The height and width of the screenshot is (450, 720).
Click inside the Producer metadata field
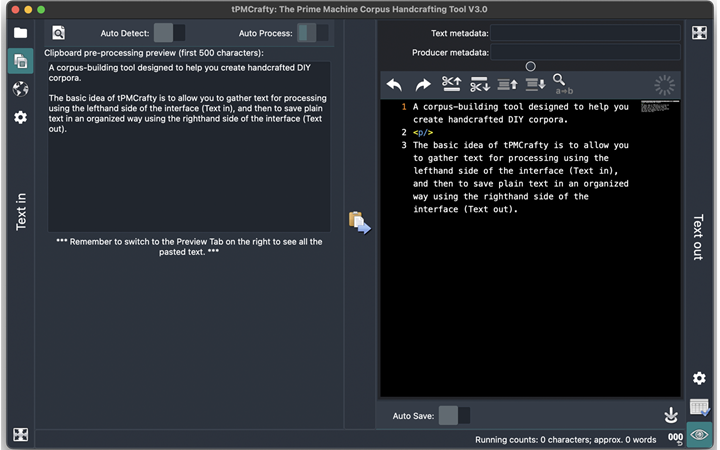[x=585, y=52]
